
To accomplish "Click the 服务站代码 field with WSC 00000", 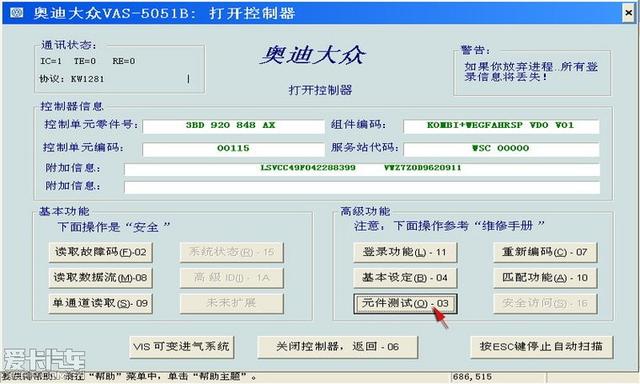I will [501, 149].
